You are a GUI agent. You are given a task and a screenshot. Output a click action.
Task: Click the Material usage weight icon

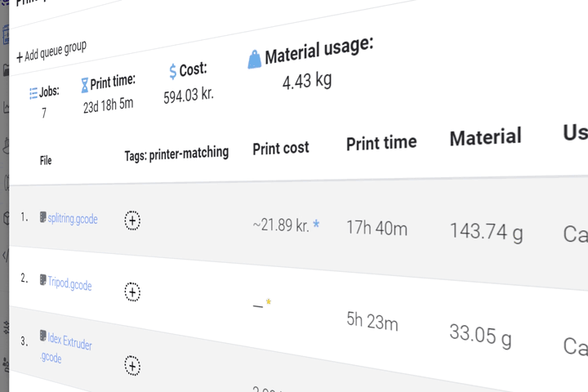tap(254, 60)
